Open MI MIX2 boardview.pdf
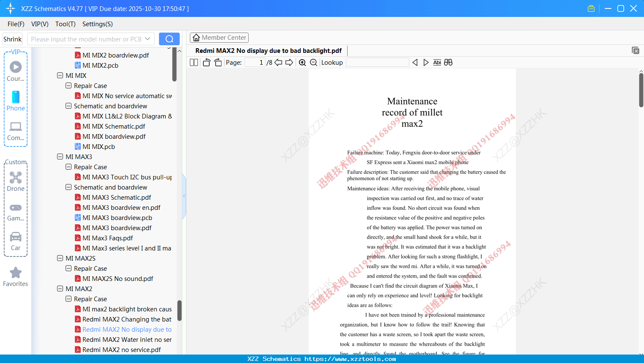644x363 pixels. point(115,55)
